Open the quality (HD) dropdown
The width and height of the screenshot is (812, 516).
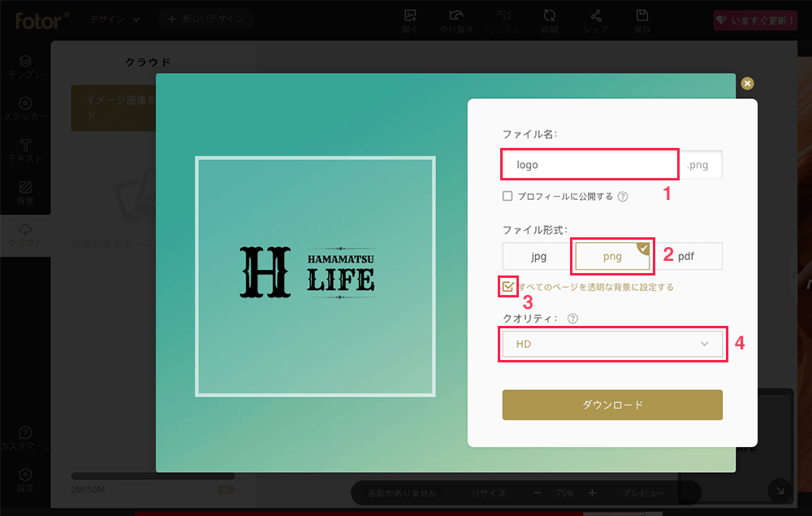point(612,344)
